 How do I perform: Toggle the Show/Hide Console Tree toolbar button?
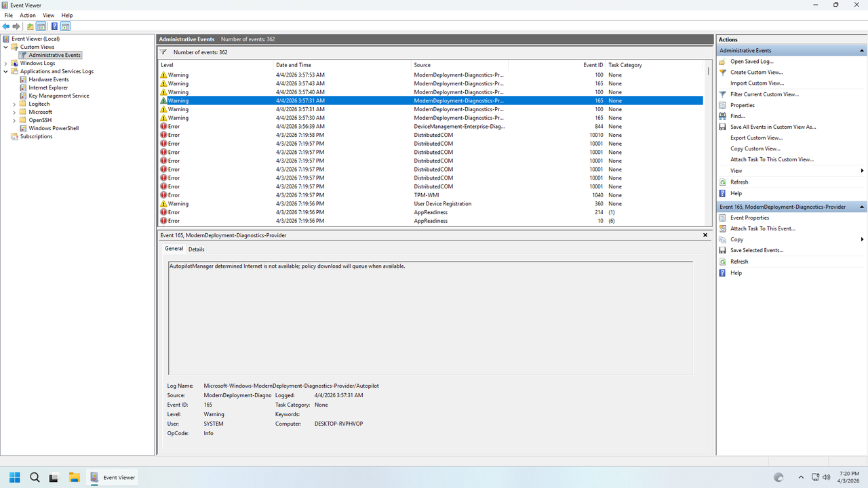tap(41, 26)
